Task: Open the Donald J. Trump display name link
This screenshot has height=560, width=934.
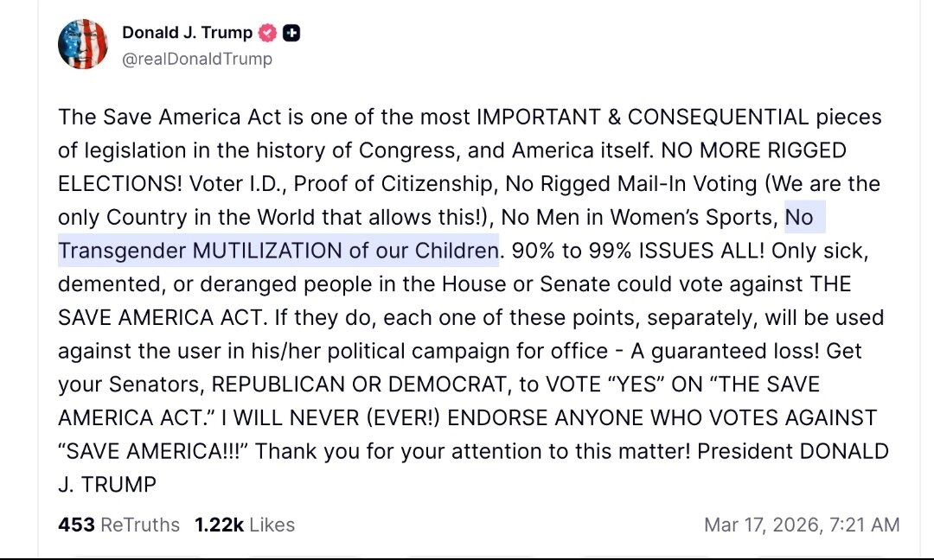Action: (x=187, y=33)
